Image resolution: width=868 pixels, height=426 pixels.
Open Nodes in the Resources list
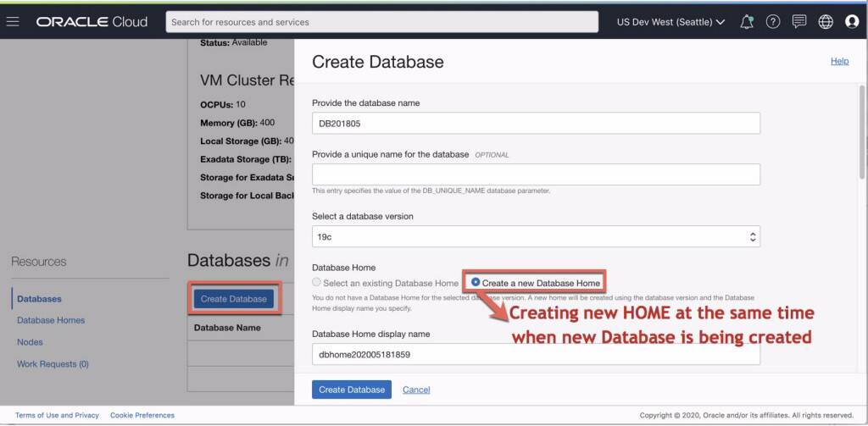coord(30,342)
